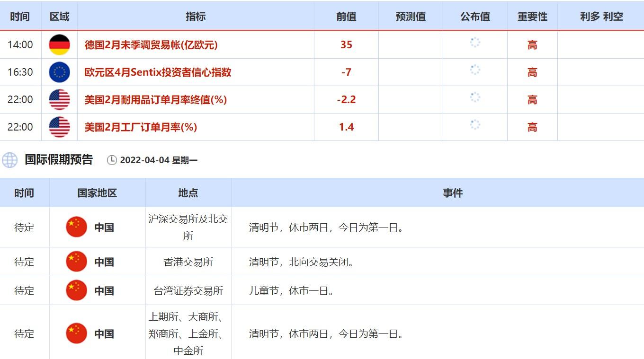Click the globe icon next to 国际假期预告
644x359 pixels.
coord(9,160)
